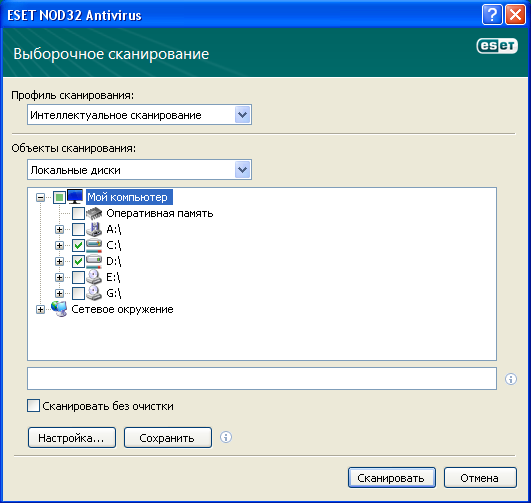
Task: Select the G:\ label in the tree
Action: pyautogui.click(x=114, y=293)
